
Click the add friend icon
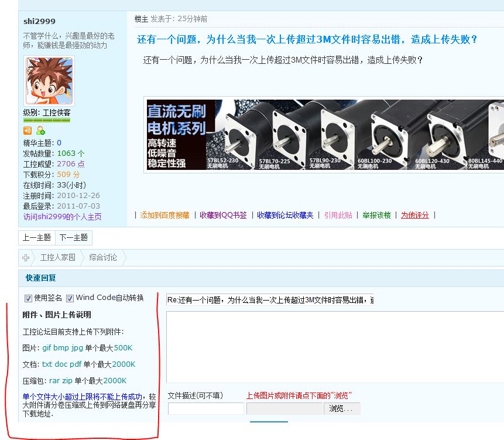pos(40,131)
